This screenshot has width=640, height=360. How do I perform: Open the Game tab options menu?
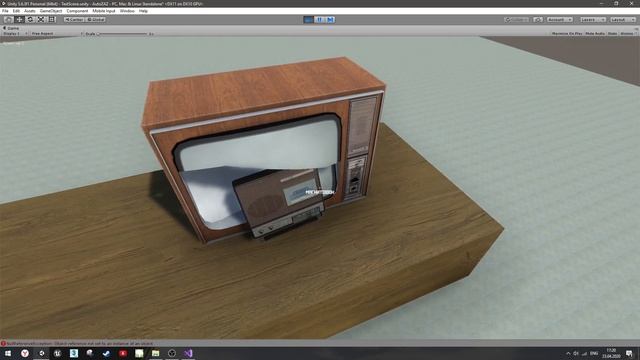pyautogui.click(x=636, y=28)
